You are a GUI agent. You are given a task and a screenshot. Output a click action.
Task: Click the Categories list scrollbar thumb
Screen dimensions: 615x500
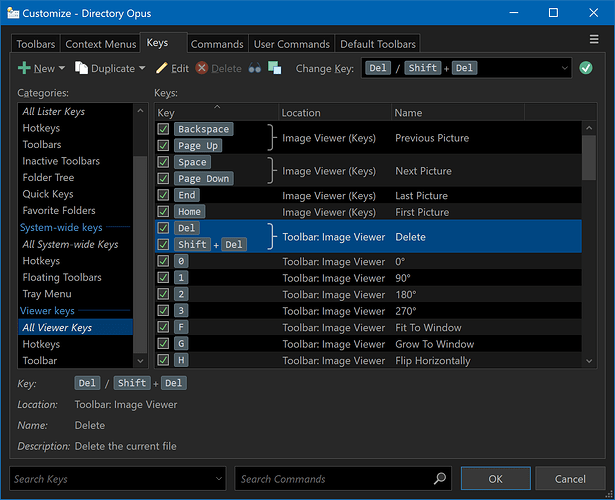click(x=140, y=254)
